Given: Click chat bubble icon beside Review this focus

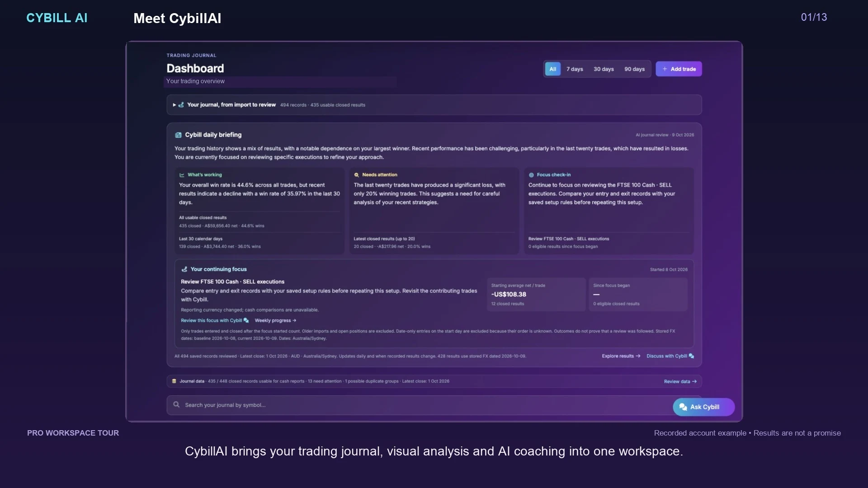Looking at the screenshot, I should [246, 320].
